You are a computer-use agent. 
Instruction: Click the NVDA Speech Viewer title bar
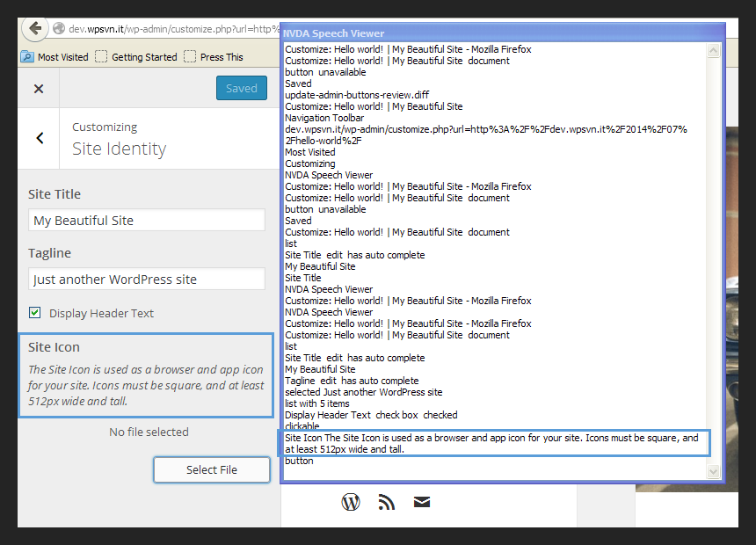(503, 33)
